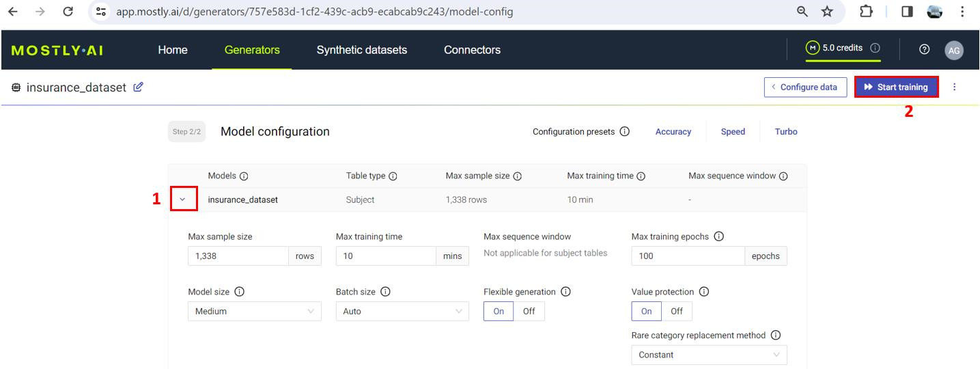
Task: Turn Value protection Off
Action: [676, 311]
